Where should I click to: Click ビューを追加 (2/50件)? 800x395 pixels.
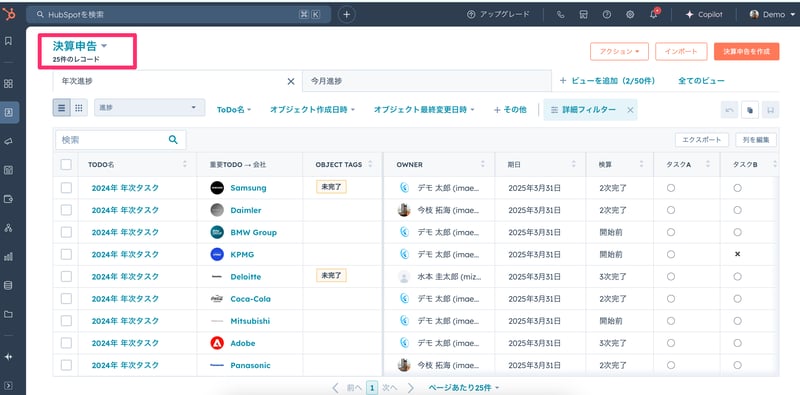[x=607, y=81]
